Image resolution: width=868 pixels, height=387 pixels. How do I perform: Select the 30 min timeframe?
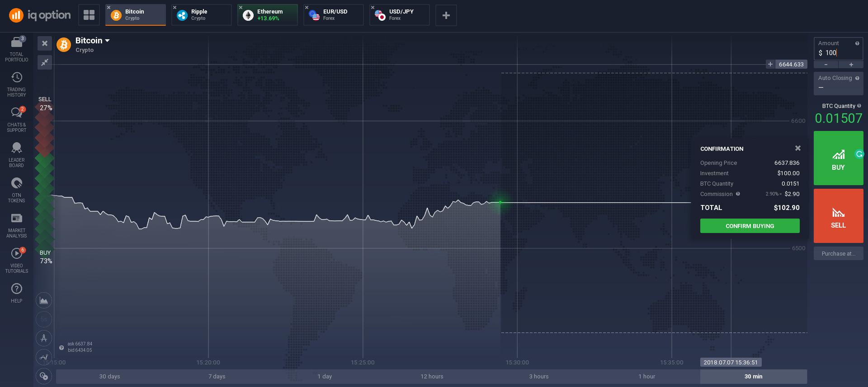click(754, 376)
